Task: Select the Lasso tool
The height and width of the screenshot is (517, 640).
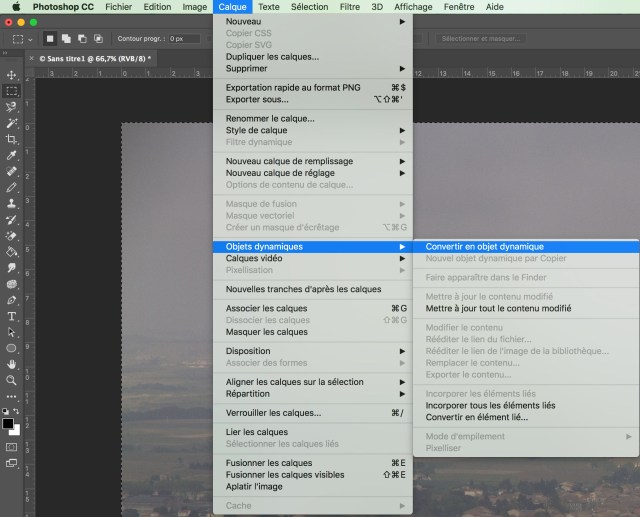Action: click(x=12, y=107)
